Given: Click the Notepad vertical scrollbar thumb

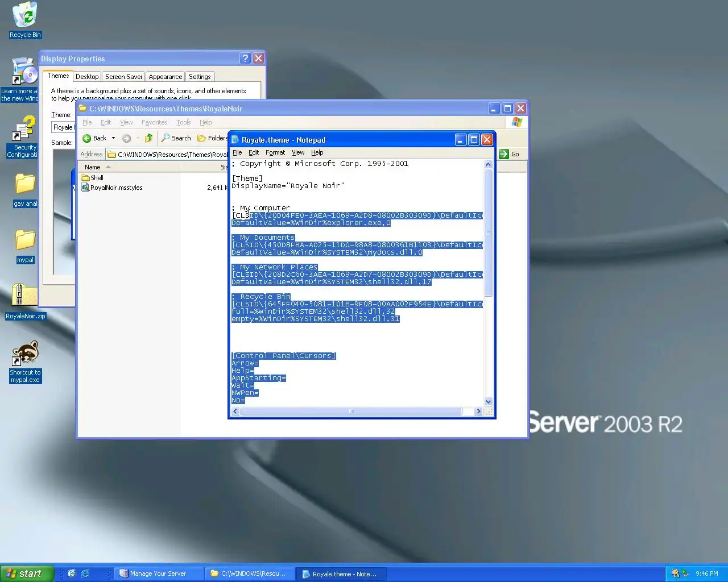Looking at the screenshot, I should [x=488, y=233].
